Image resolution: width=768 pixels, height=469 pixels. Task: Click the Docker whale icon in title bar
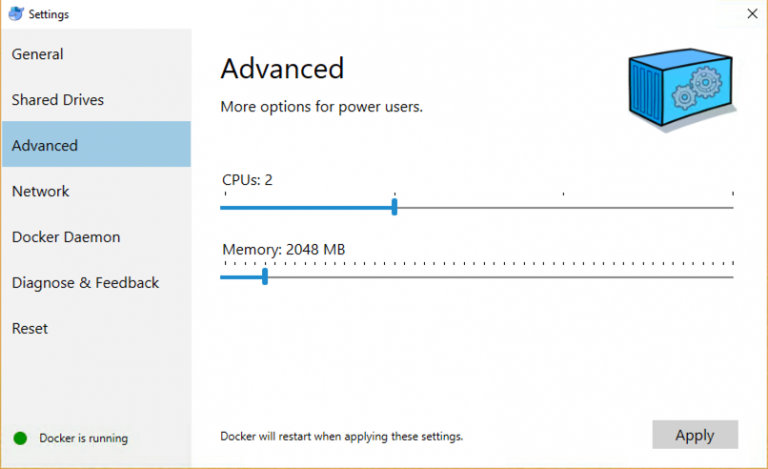coord(13,14)
